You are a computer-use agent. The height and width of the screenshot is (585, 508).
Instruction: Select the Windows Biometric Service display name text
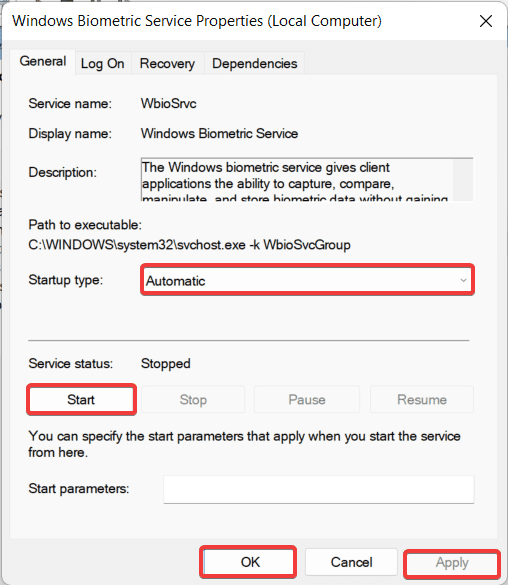(x=219, y=133)
